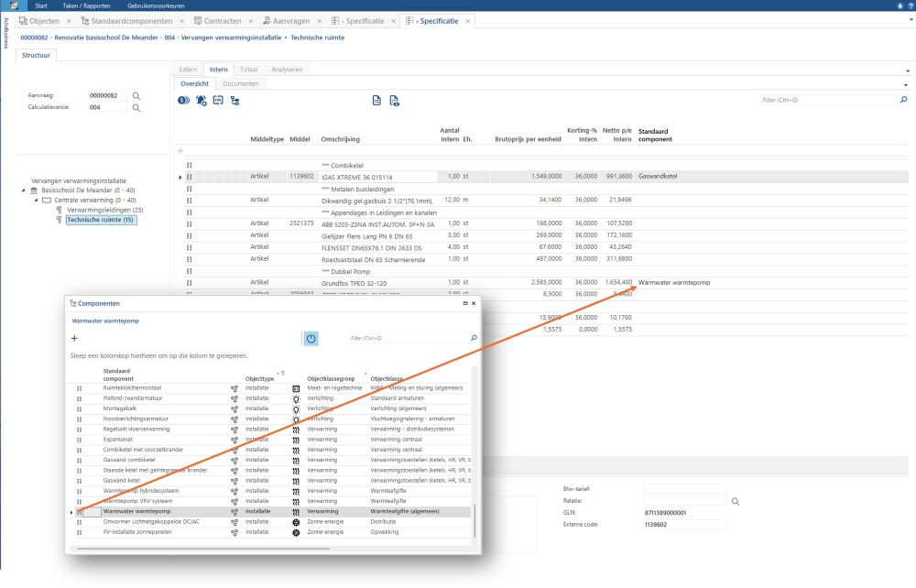Click the Filter field in Componenten dialog
This screenshot has height=588, width=916.
pos(409,338)
